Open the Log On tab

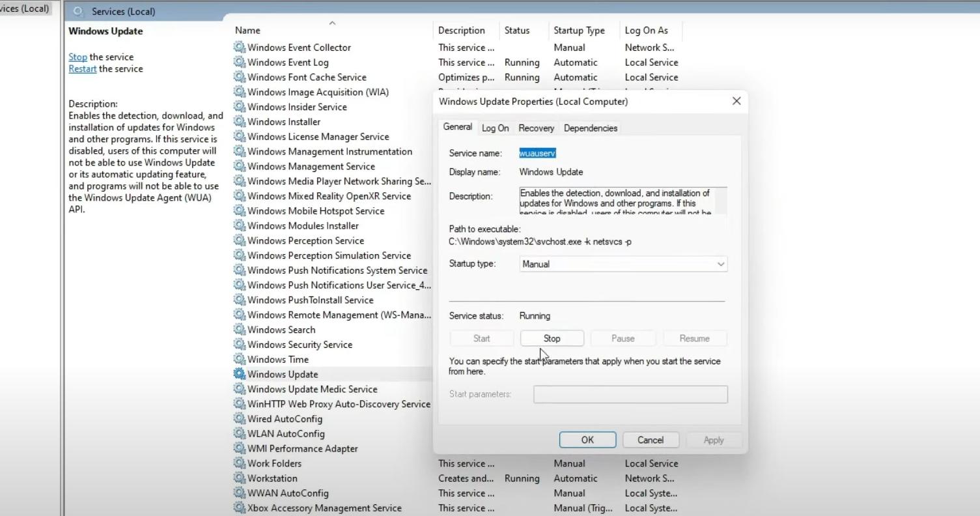[x=496, y=128]
